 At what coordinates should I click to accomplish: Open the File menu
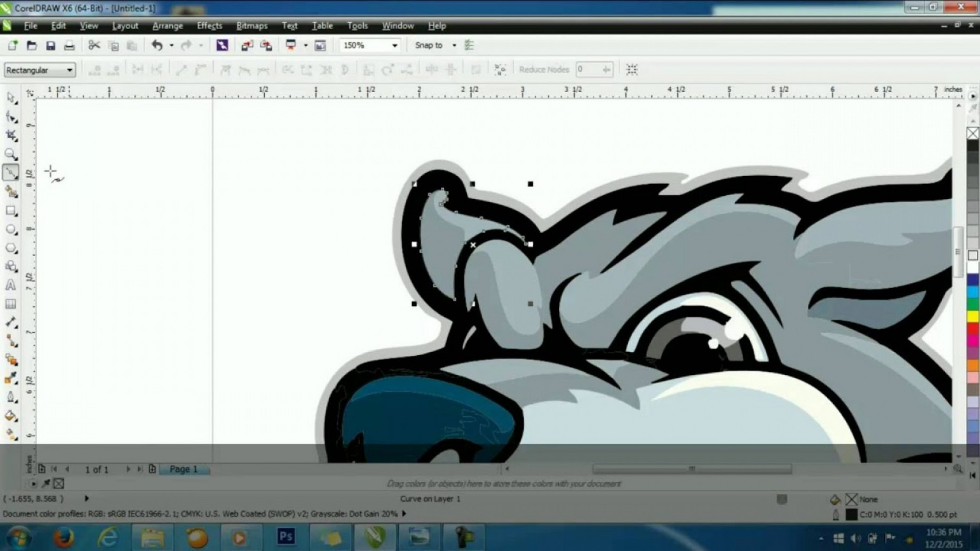(x=30, y=26)
